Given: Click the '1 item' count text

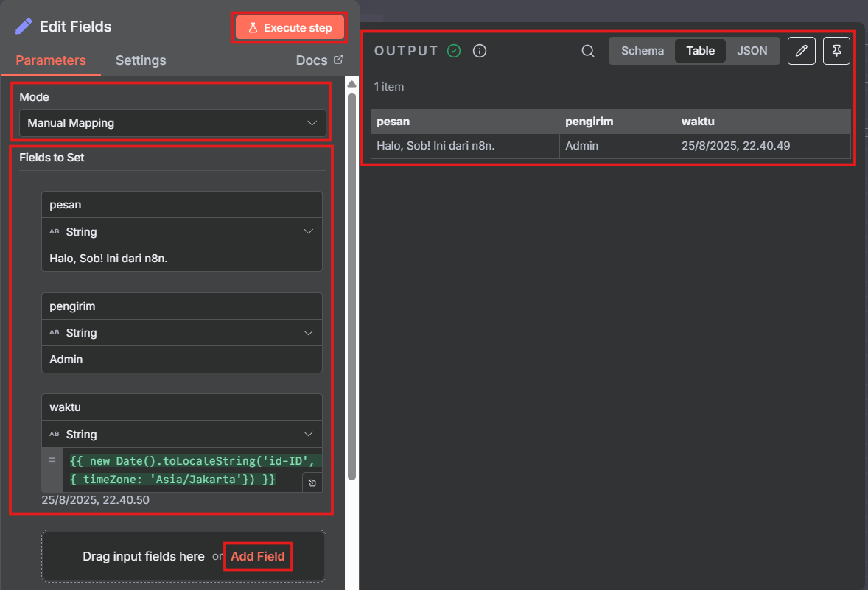Looking at the screenshot, I should pos(388,87).
